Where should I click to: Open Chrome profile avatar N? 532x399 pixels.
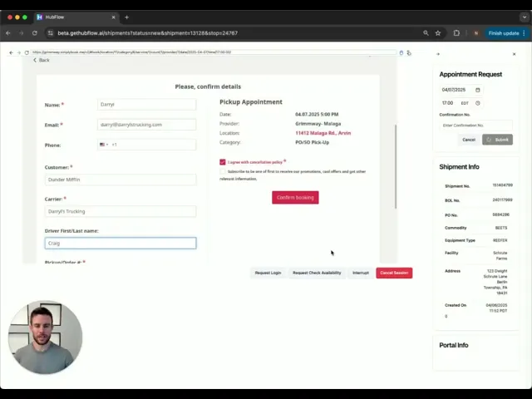476,33
